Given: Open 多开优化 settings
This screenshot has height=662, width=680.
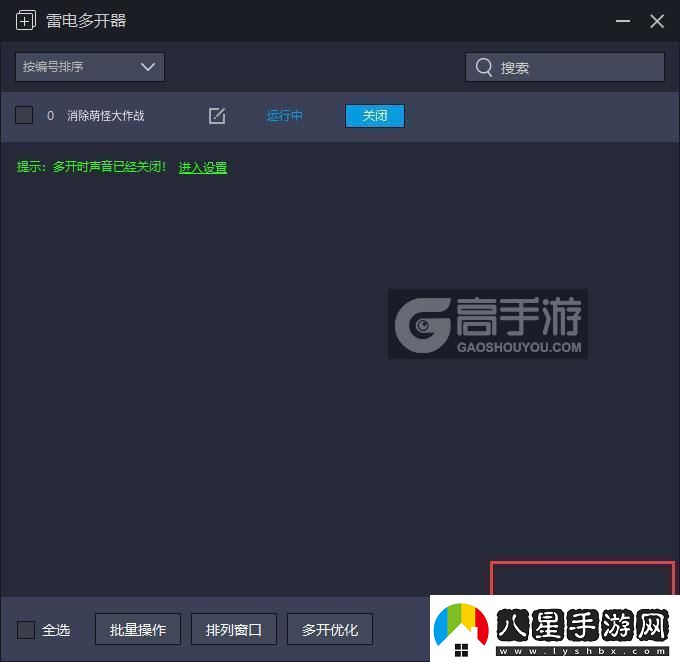Looking at the screenshot, I should [330, 629].
